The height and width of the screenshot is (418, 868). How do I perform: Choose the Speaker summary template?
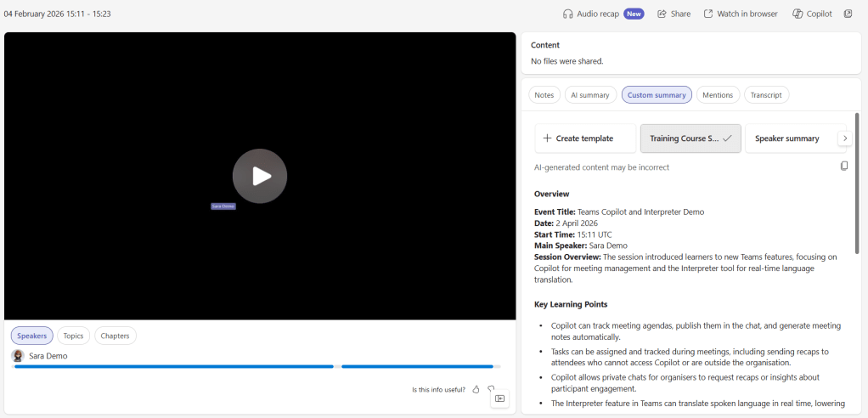coord(787,138)
